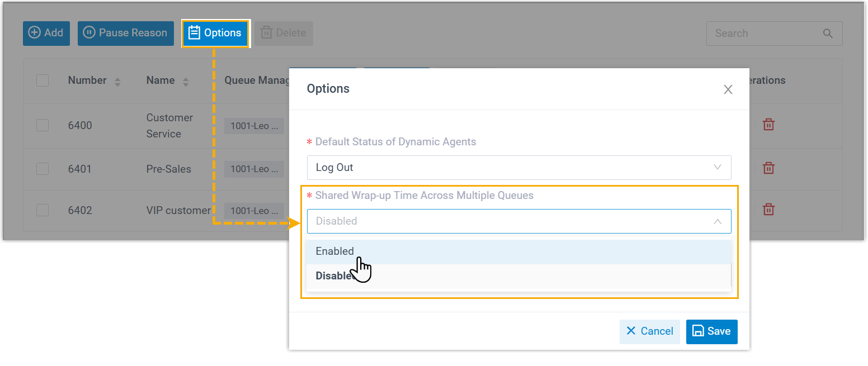Sort table by Number column arrows
The width and height of the screenshot is (868, 366).
click(x=117, y=82)
